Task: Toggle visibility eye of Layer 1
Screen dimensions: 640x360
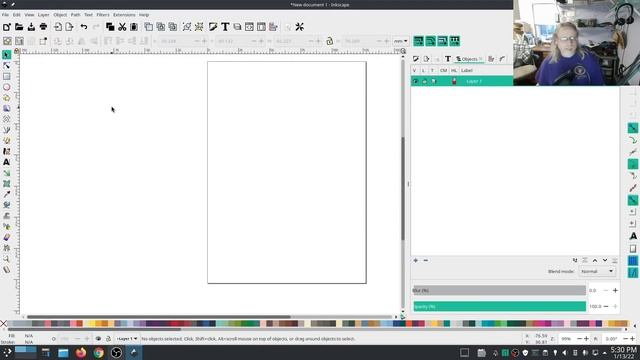Action: coord(415,81)
